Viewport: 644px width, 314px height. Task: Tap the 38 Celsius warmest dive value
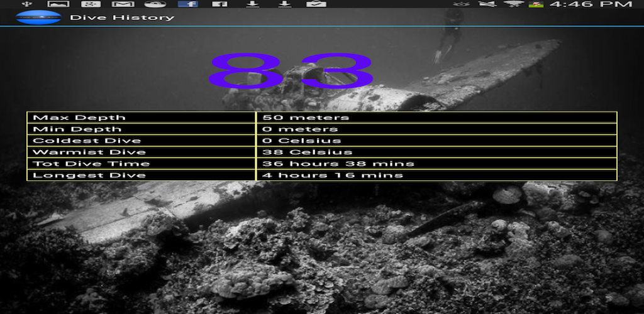(308, 152)
